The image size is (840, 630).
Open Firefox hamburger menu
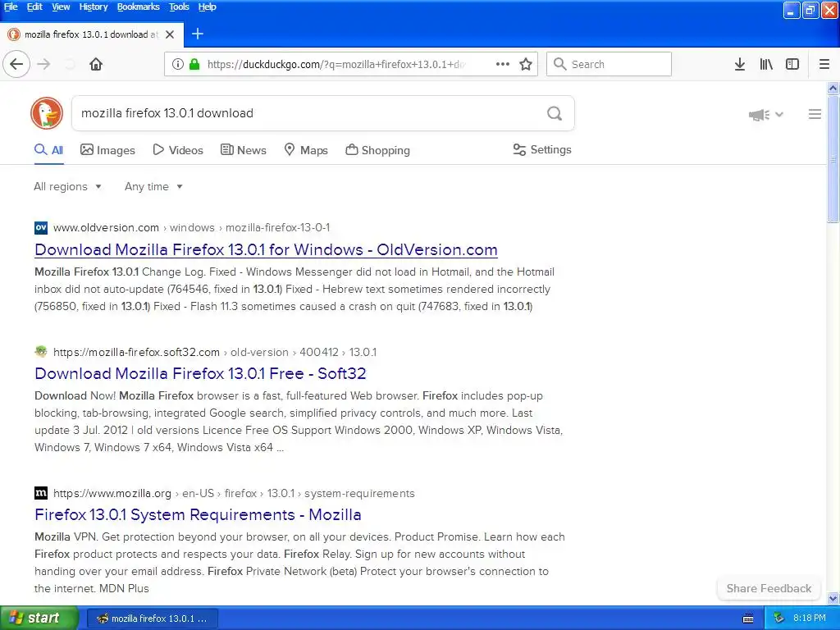pyautogui.click(x=824, y=64)
